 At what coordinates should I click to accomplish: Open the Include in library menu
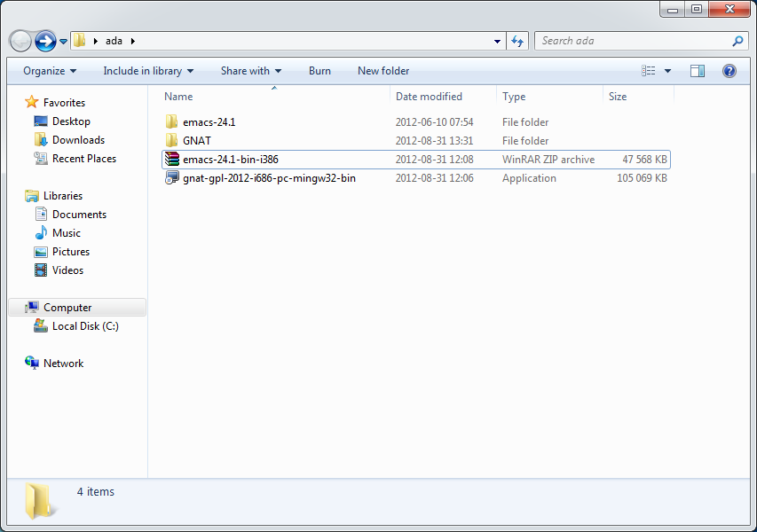click(x=148, y=71)
